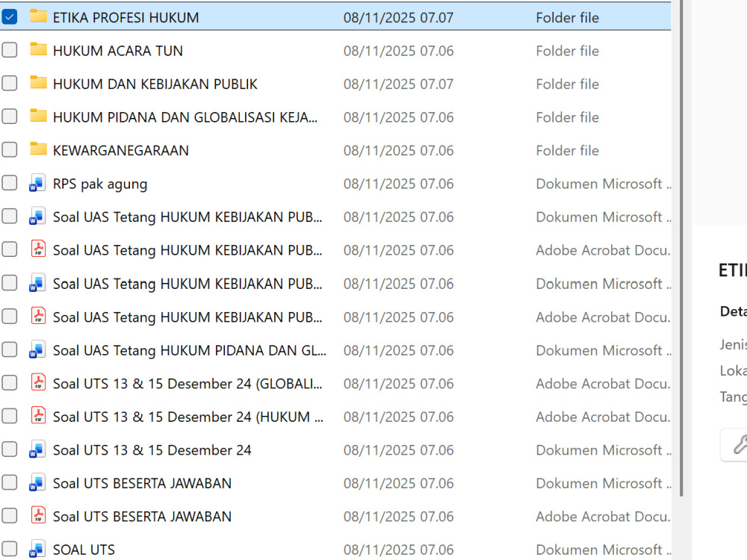Click date 08/11/2025 07.07 of HUKUM DAN KEBIJAKAN PUBLIK
This screenshot has height=560, width=747.
click(x=398, y=84)
